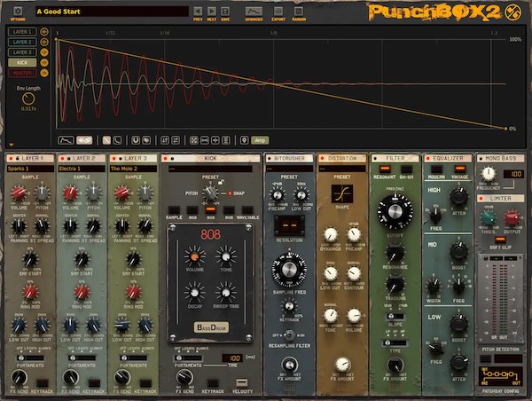532x401 pixels.
Task: Open the Patchbay Config routing display
Action: coord(500,377)
